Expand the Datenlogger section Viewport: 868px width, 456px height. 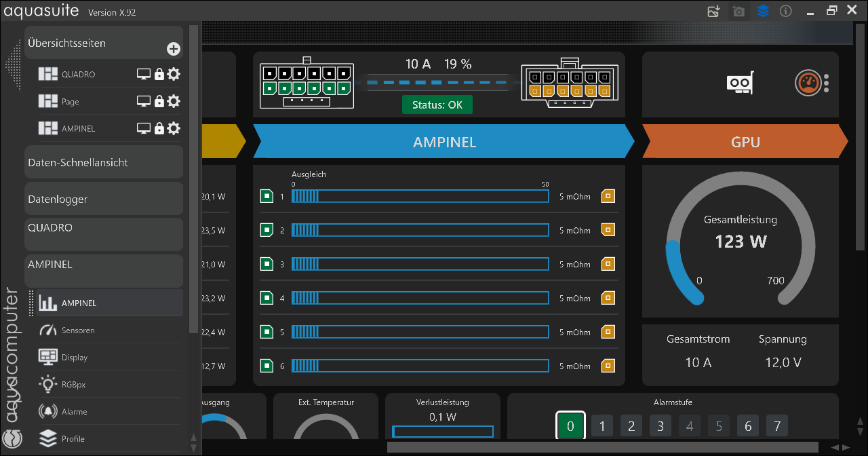[x=104, y=199]
